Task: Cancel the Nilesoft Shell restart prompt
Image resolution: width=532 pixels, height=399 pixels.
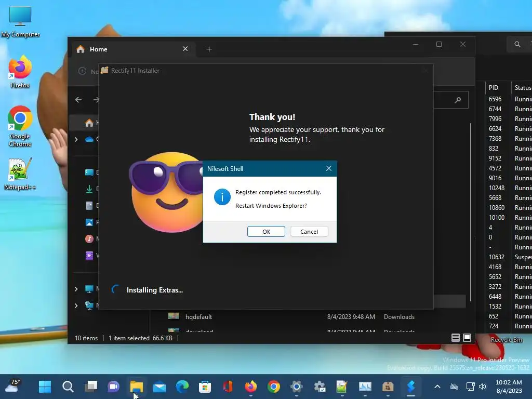Action: click(309, 231)
